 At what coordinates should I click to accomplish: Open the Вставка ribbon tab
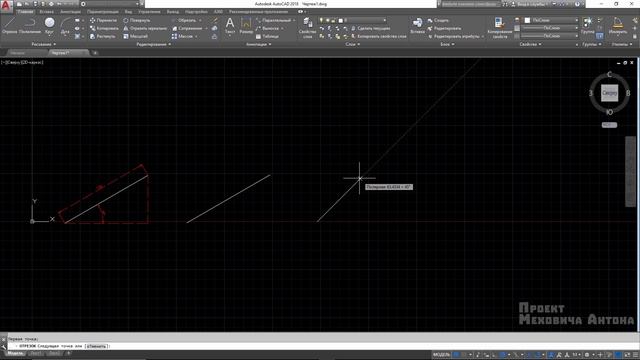47,12
